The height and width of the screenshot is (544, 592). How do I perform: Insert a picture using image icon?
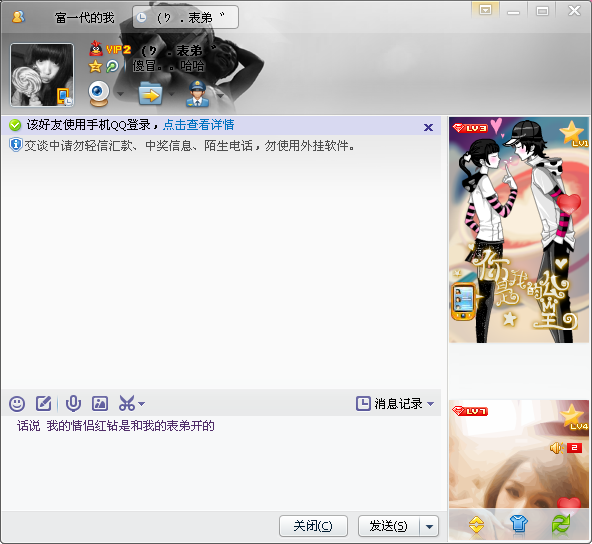click(100, 404)
